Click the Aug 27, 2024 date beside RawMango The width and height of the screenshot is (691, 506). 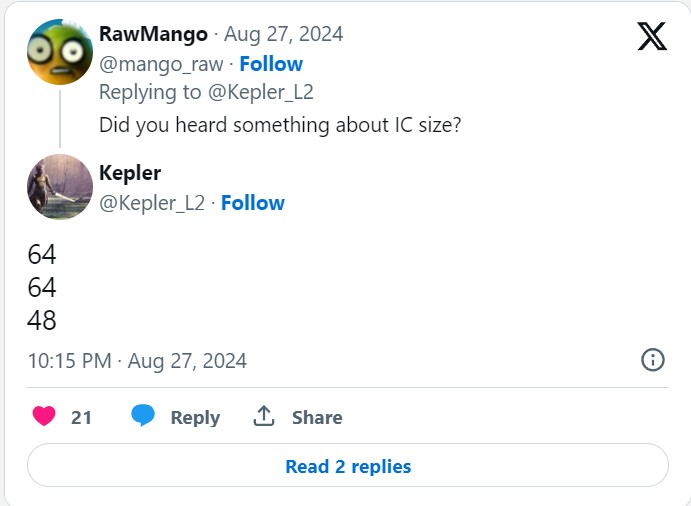[x=283, y=34]
